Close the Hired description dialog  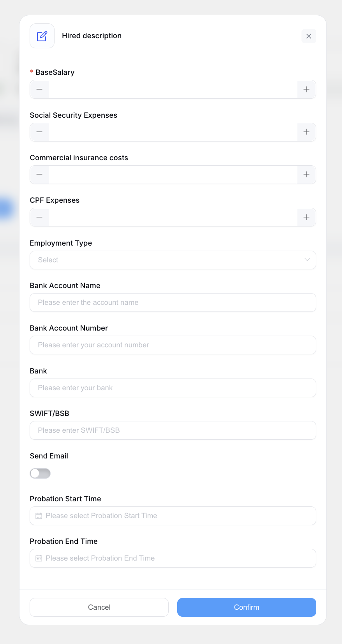click(309, 36)
